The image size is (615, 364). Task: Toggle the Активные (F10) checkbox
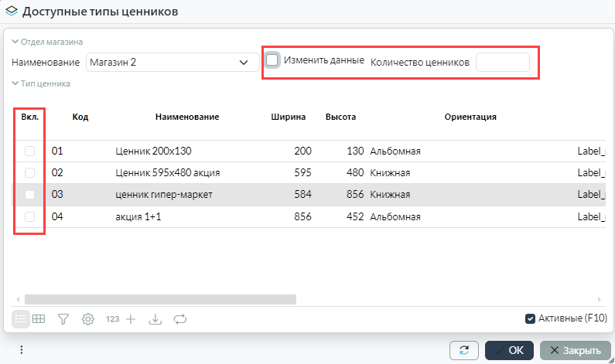[x=530, y=318]
